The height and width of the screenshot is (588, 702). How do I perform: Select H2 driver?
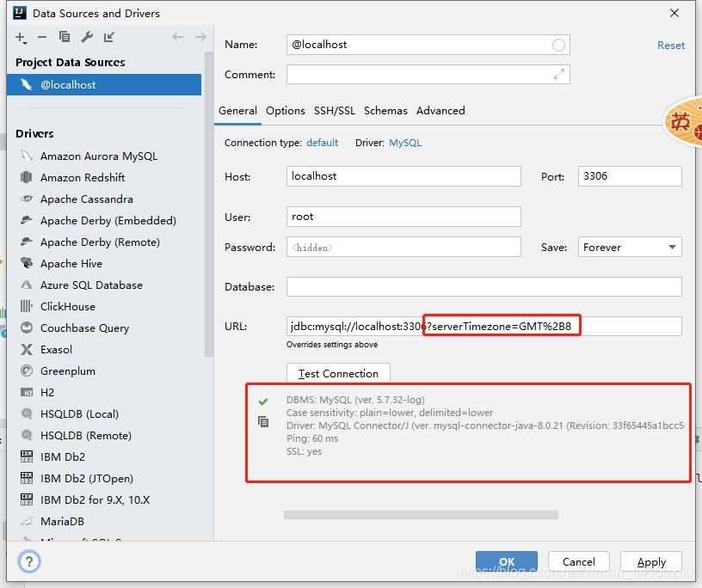47,393
